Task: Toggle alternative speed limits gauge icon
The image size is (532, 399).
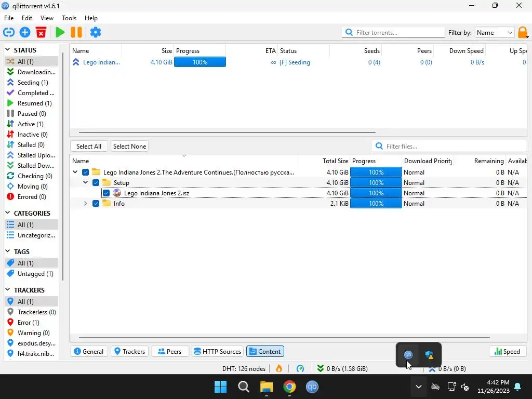Action: point(300,368)
